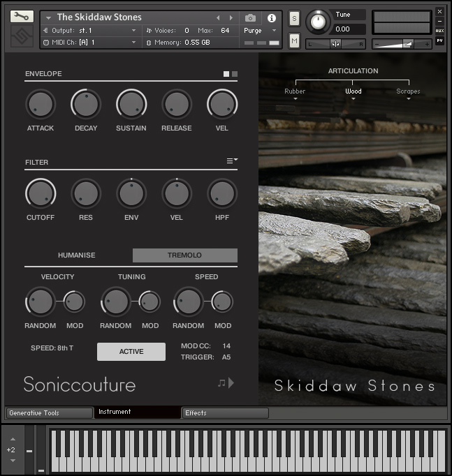
Task: Toggle the AUX sends button
Action: tap(439, 31)
